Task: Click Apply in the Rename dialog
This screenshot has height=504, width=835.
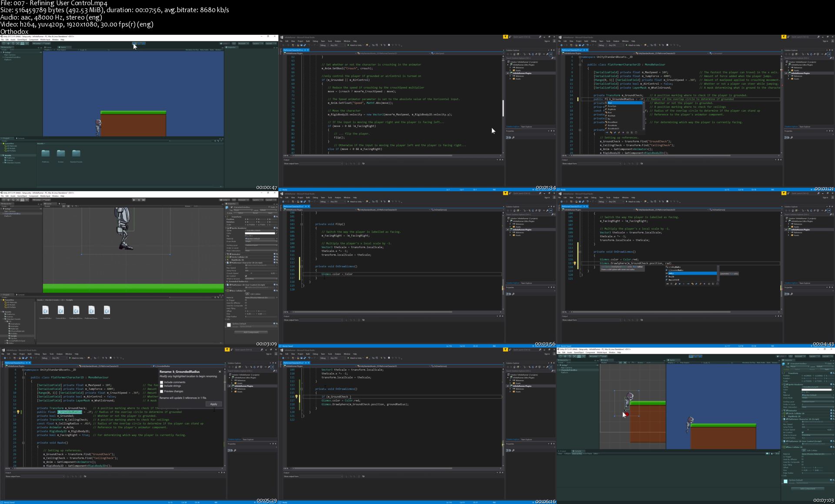Action: pyautogui.click(x=213, y=404)
